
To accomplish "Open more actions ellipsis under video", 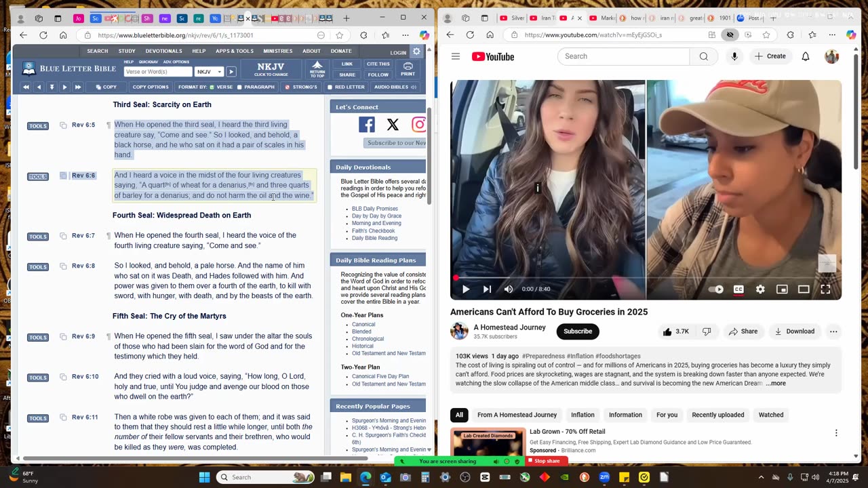I will (x=833, y=331).
